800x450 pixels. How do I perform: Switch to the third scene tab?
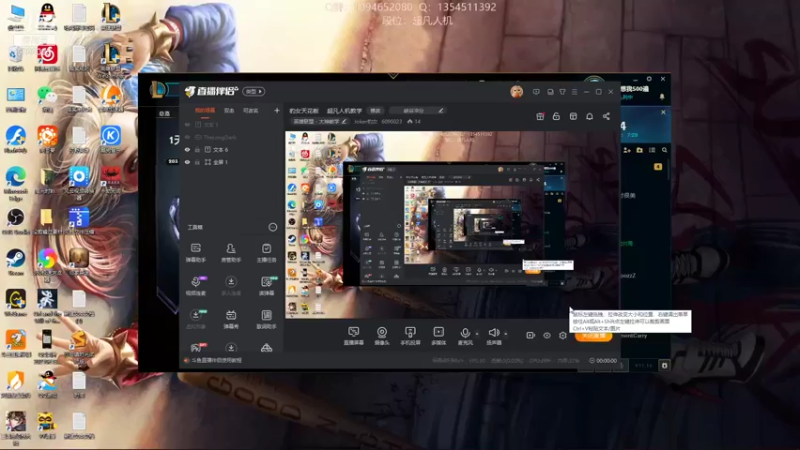(250, 110)
